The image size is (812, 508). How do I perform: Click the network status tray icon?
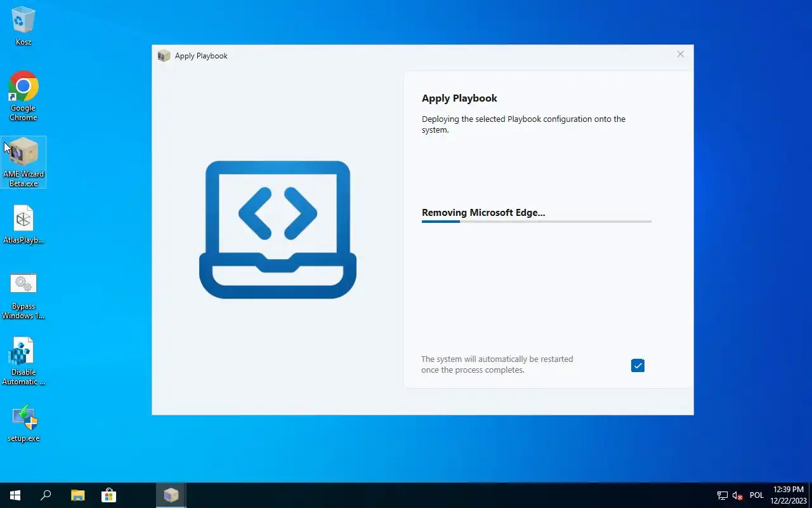[723, 495]
